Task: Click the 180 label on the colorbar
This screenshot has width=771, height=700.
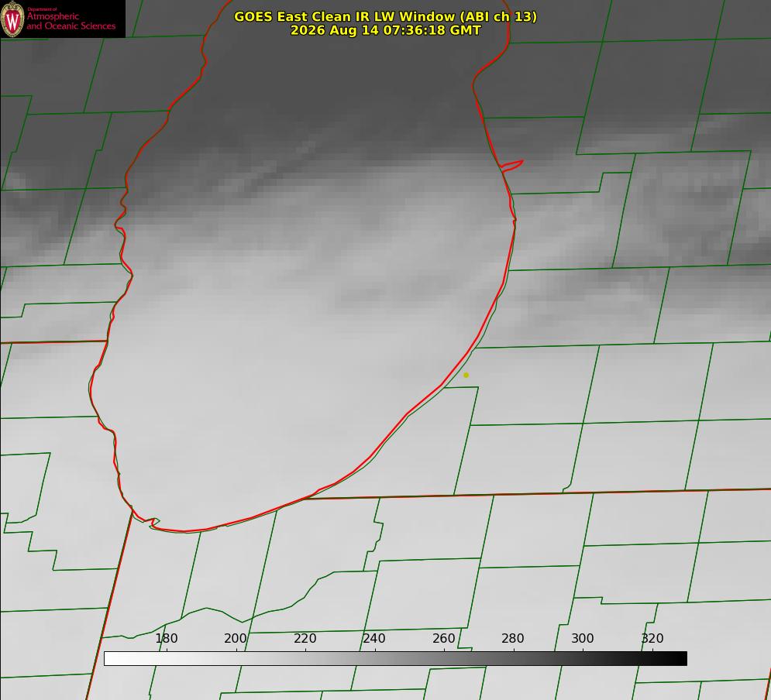Action: click(166, 638)
